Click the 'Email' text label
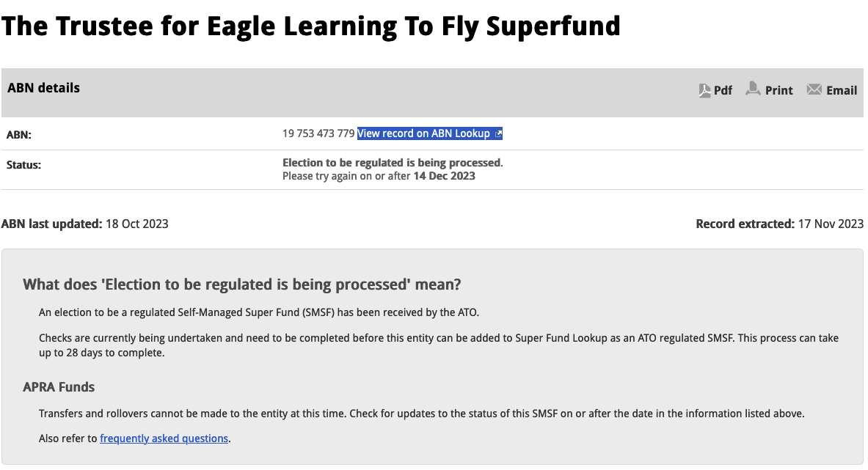This screenshot has height=470, width=868. coord(842,91)
